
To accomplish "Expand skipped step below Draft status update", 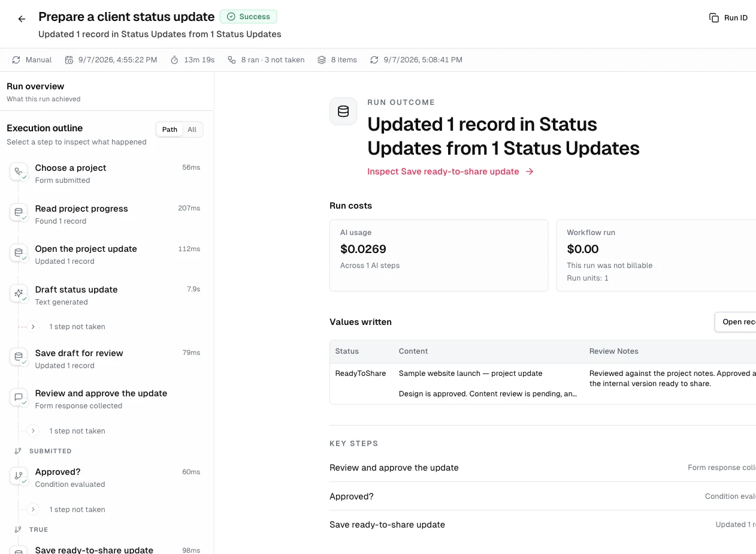I will pyautogui.click(x=34, y=327).
